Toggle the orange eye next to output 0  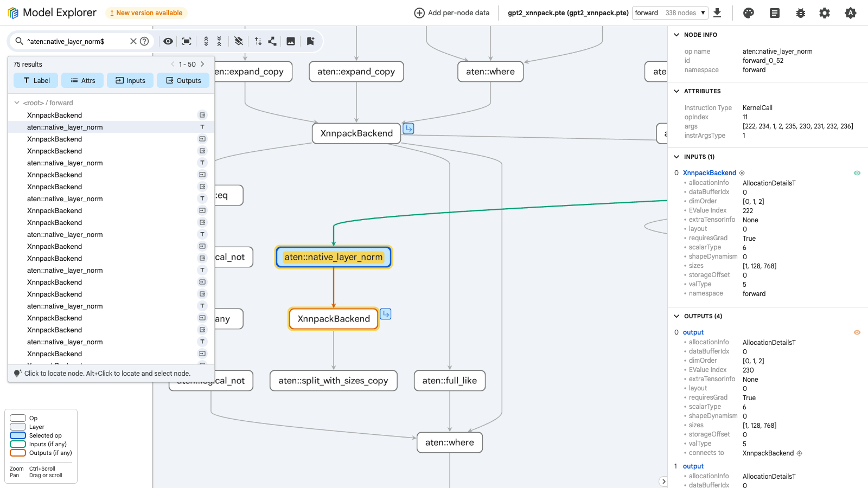(x=857, y=332)
